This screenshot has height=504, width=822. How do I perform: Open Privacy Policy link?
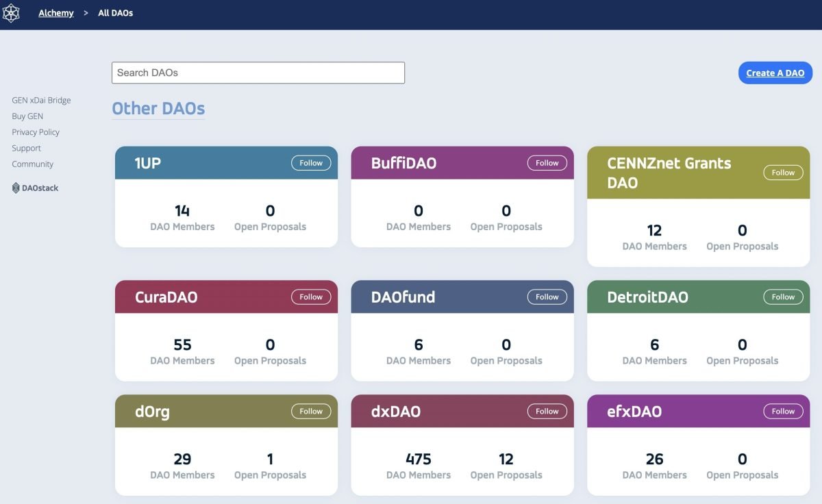(x=36, y=132)
